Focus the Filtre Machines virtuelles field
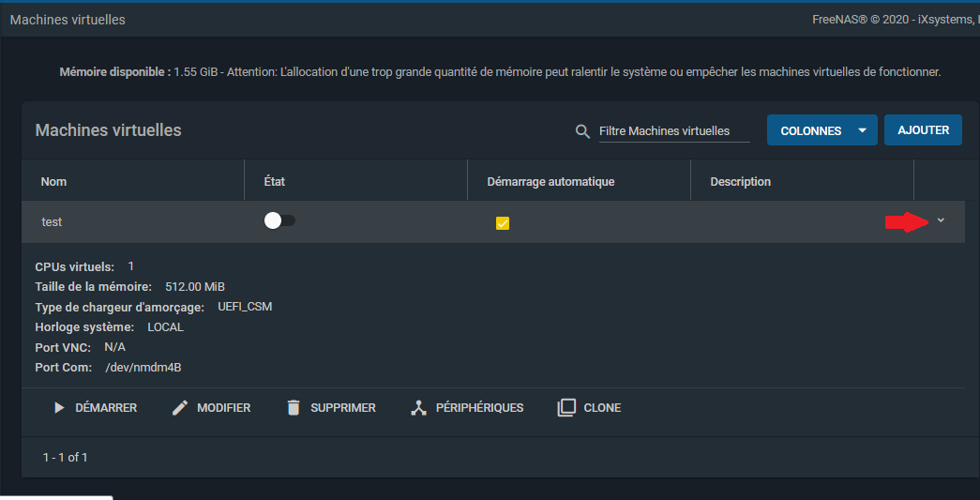 pos(673,131)
